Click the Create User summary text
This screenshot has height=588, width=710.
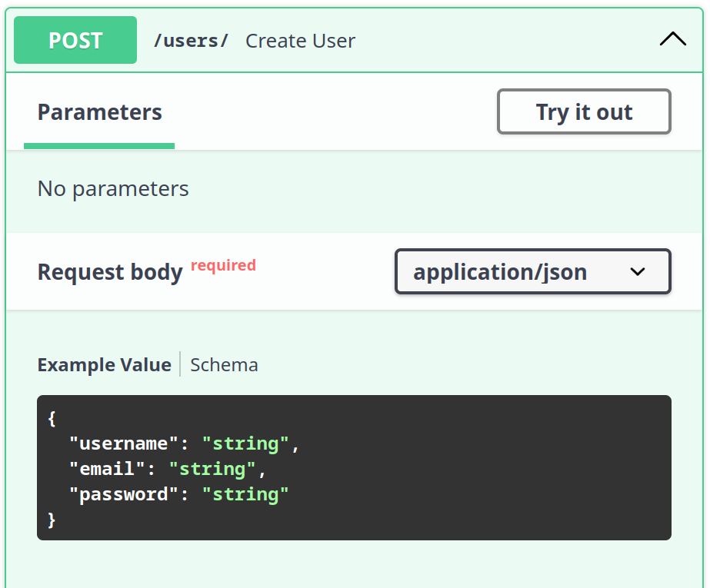tap(300, 41)
